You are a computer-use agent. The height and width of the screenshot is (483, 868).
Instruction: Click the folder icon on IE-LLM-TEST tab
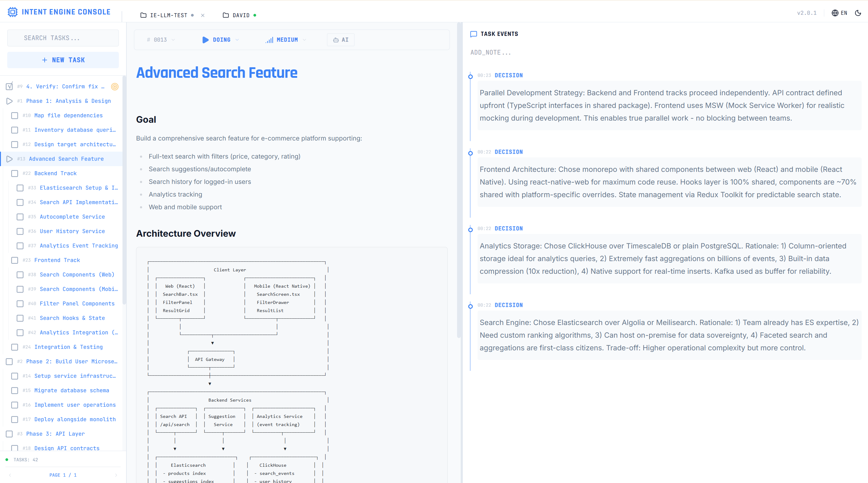coord(143,15)
